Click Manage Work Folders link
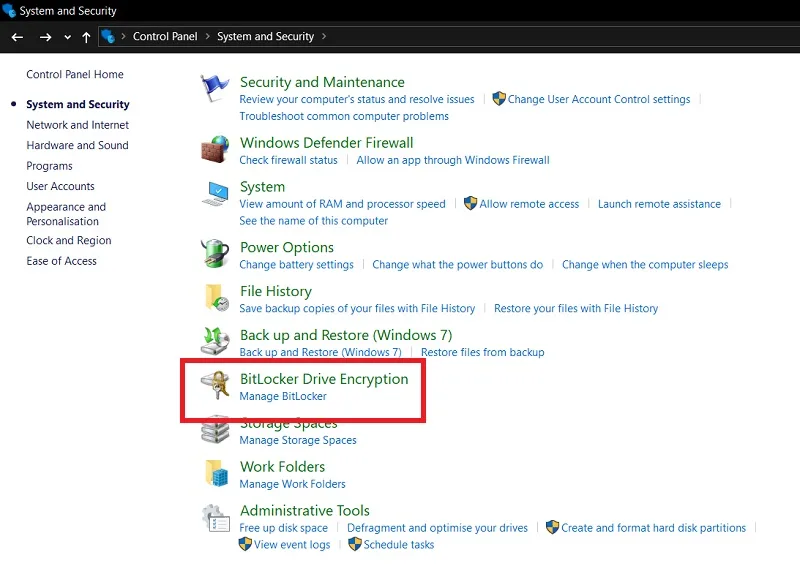Image resolution: width=800 pixels, height=585 pixels. (x=292, y=484)
